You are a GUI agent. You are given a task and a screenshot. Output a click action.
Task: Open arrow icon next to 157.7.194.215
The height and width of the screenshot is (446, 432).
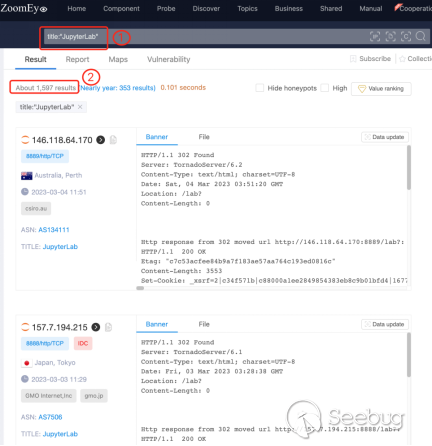[96, 327]
